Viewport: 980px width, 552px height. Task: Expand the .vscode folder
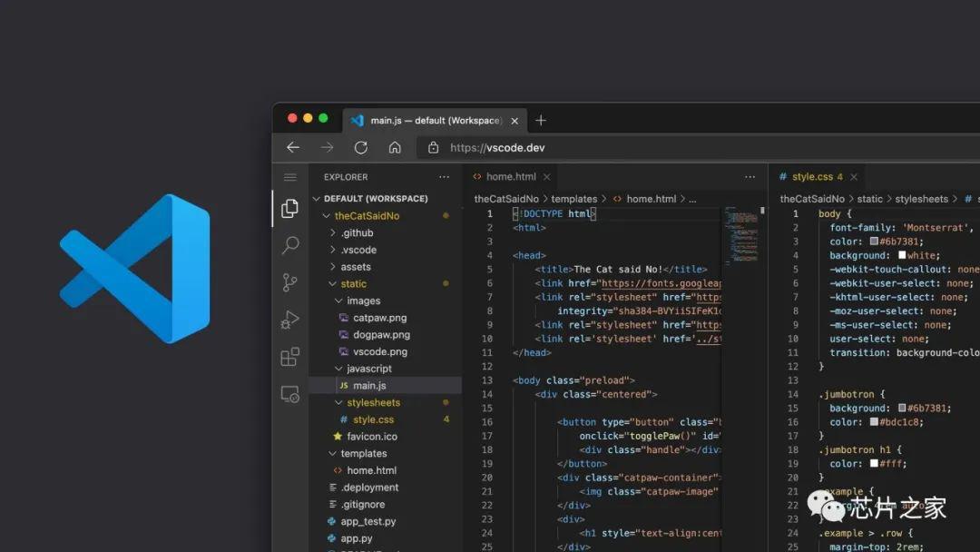point(332,250)
